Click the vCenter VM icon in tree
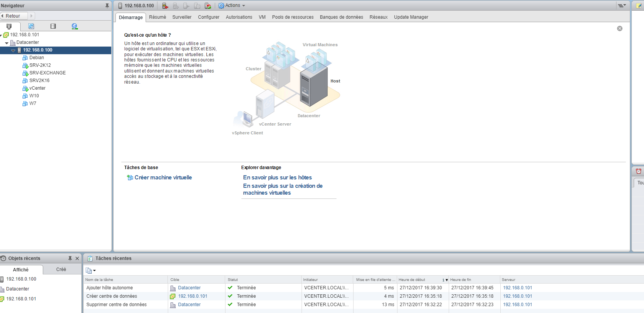 [25, 88]
